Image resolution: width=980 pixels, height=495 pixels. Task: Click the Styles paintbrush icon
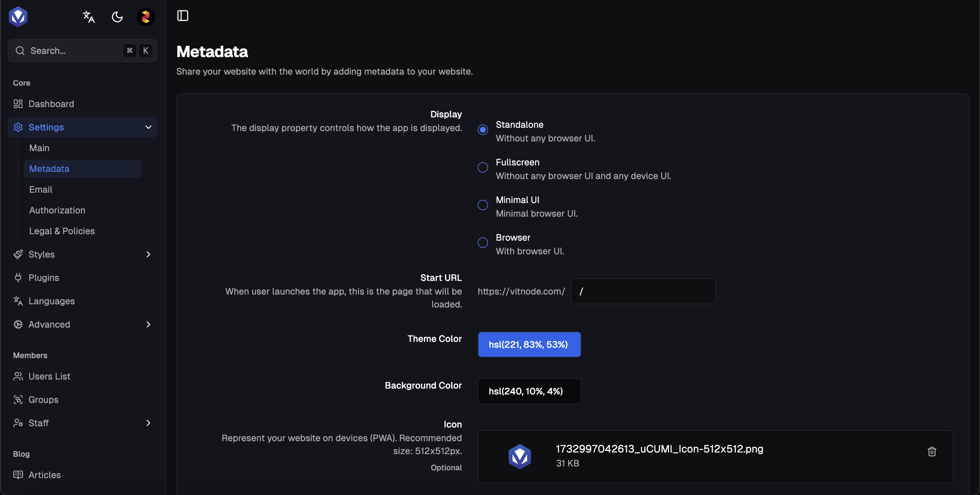tap(18, 254)
